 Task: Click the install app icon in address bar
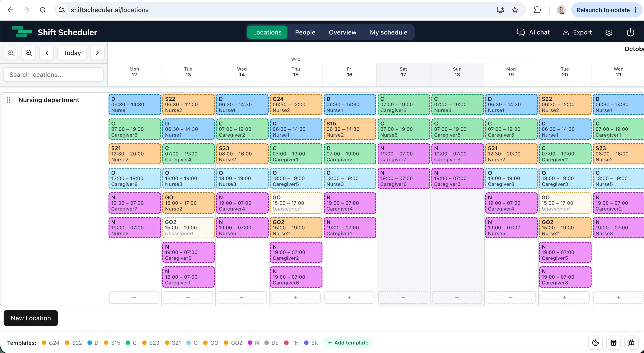click(x=500, y=10)
